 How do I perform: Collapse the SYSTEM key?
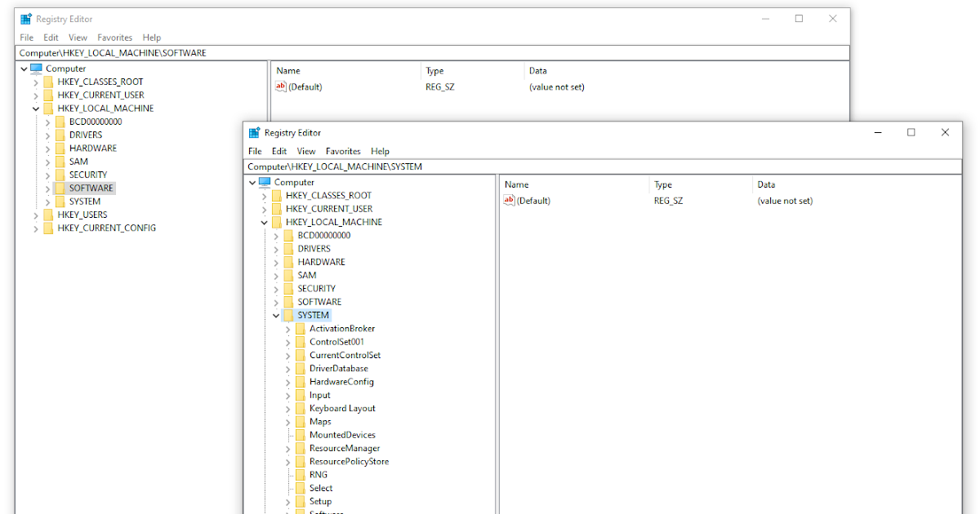pyautogui.click(x=276, y=315)
